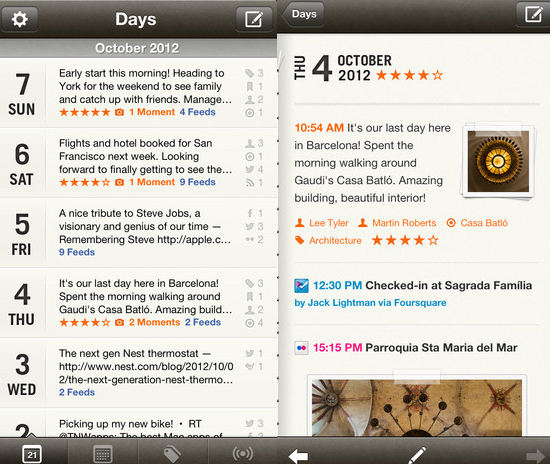Open the feeds broadcast tab icon
550x464 pixels.
[243, 453]
